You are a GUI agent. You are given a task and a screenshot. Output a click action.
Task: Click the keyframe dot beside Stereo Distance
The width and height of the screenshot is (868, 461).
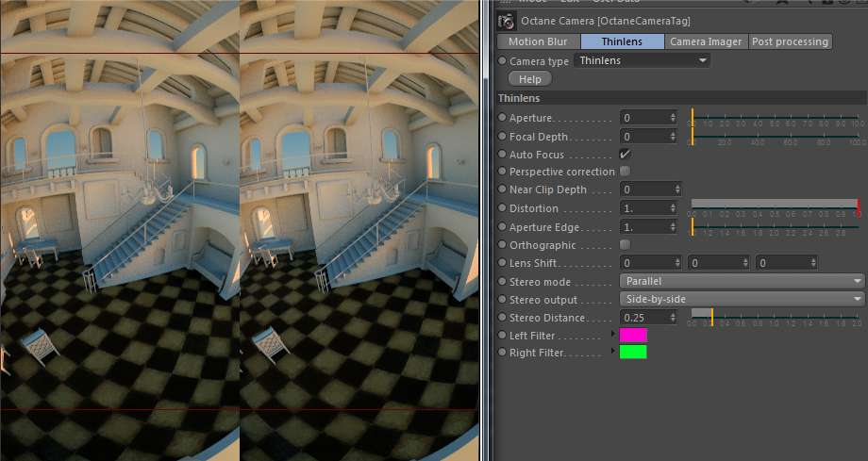(502, 318)
